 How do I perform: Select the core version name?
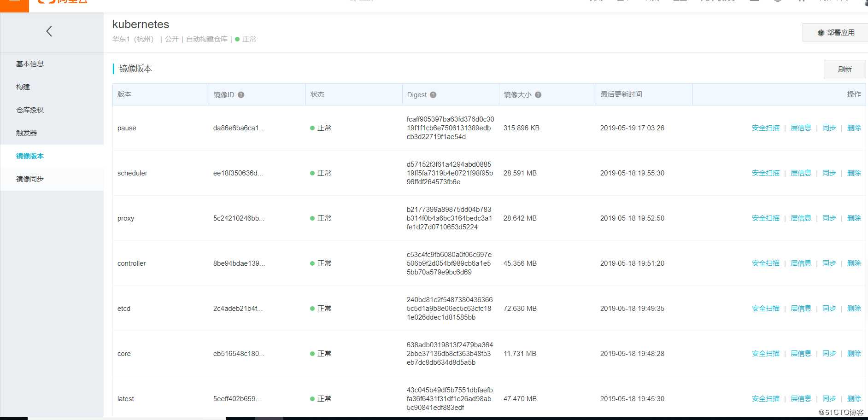coord(124,354)
